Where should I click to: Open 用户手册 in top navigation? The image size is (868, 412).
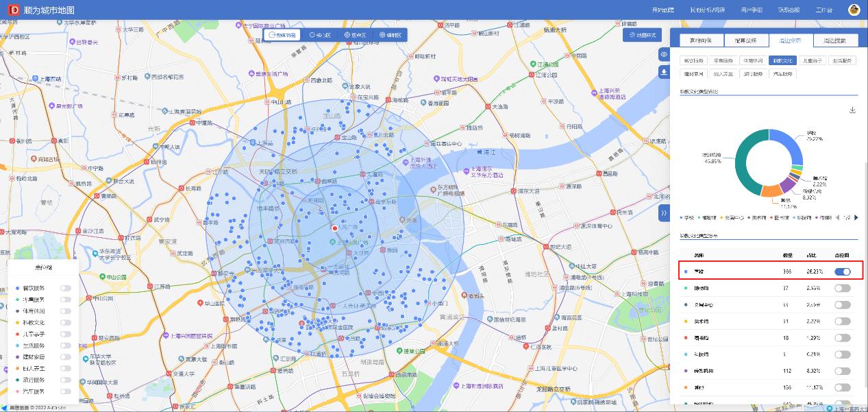751,10
